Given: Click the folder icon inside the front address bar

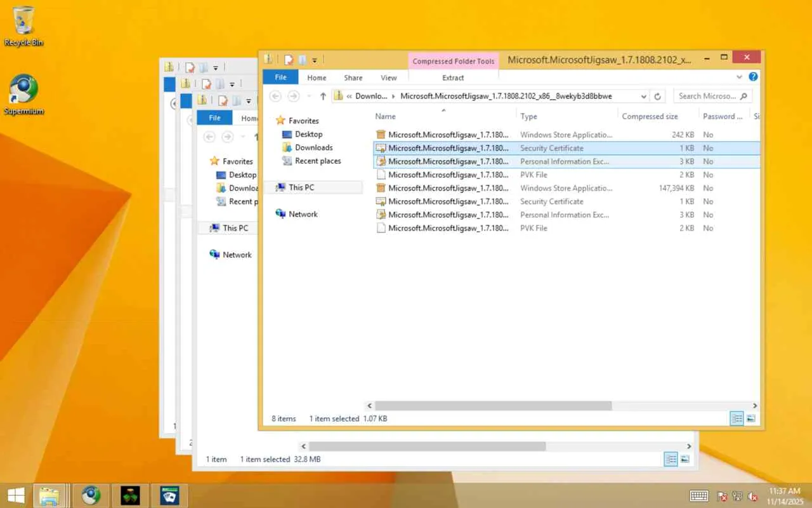Looking at the screenshot, I should (338, 96).
